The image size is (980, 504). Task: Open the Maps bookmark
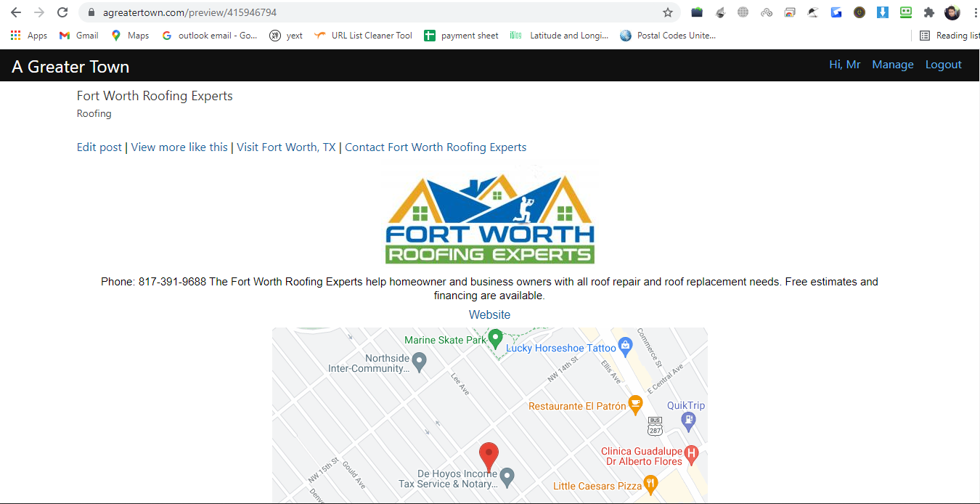pos(130,35)
